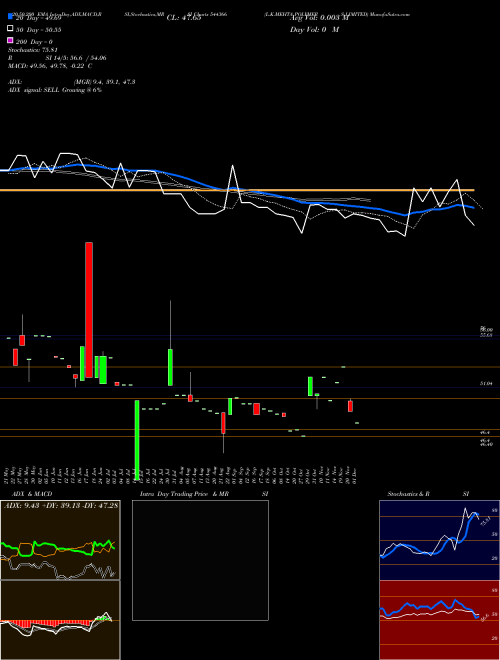Viewport: 500px width, 660px height.
Task: Click the white 50 Day legend swatch
Action: click(x=10, y=28)
